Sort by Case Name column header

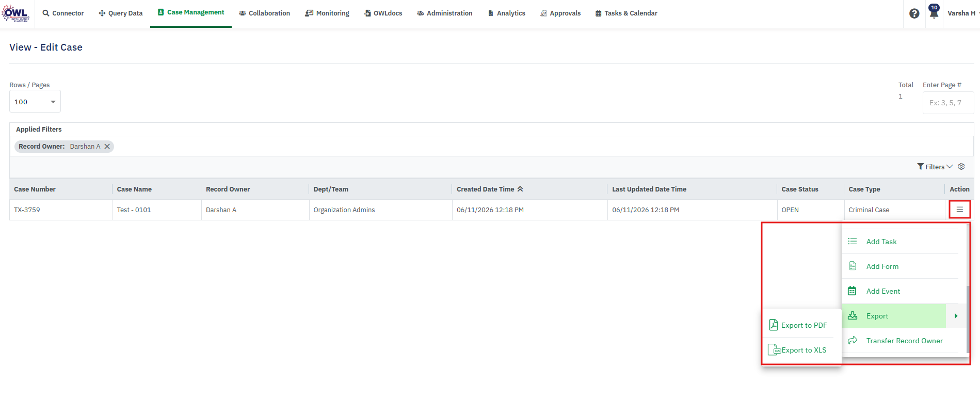pos(134,189)
